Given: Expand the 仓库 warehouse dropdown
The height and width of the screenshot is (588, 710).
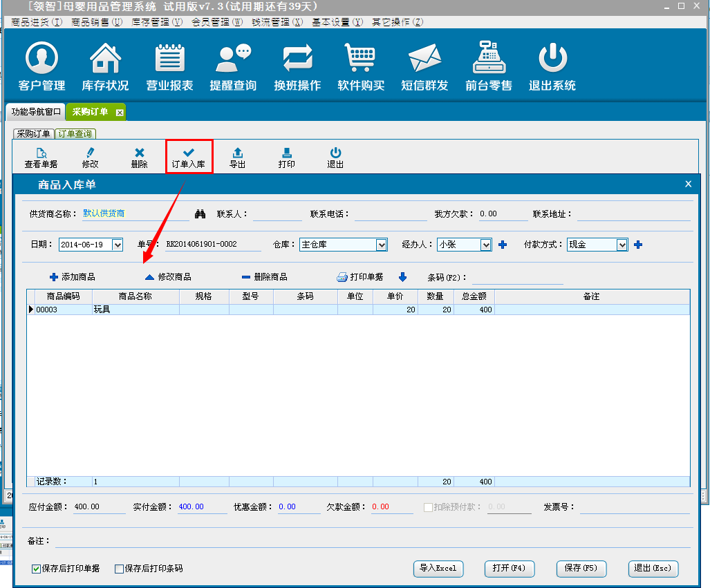Looking at the screenshot, I should 382,245.
